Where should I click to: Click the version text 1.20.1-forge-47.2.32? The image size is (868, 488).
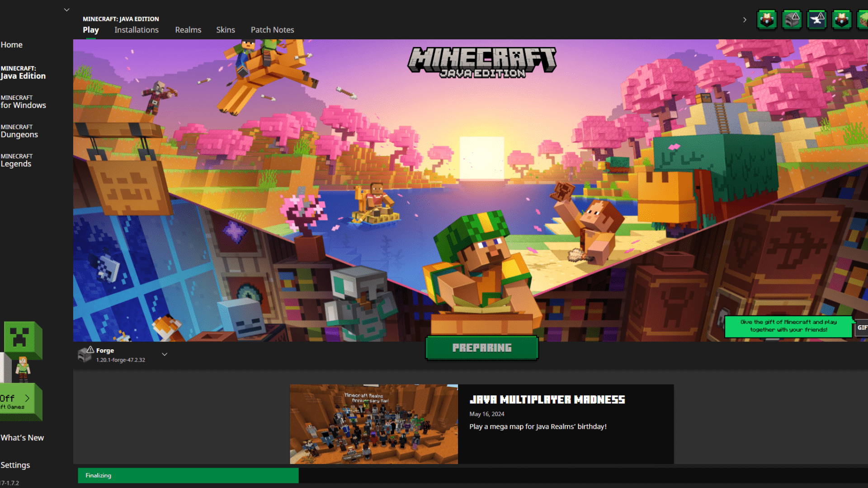point(121,360)
